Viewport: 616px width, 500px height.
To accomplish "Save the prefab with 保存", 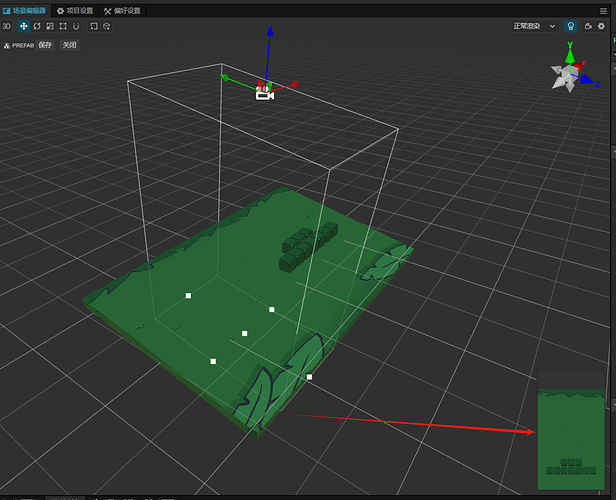I will [x=45, y=45].
